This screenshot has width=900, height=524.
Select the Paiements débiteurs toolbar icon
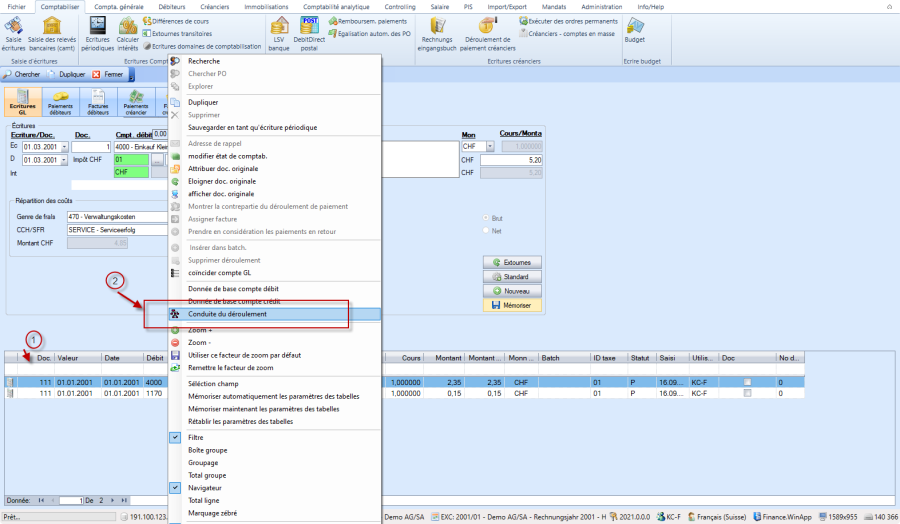(x=60, y=102)
